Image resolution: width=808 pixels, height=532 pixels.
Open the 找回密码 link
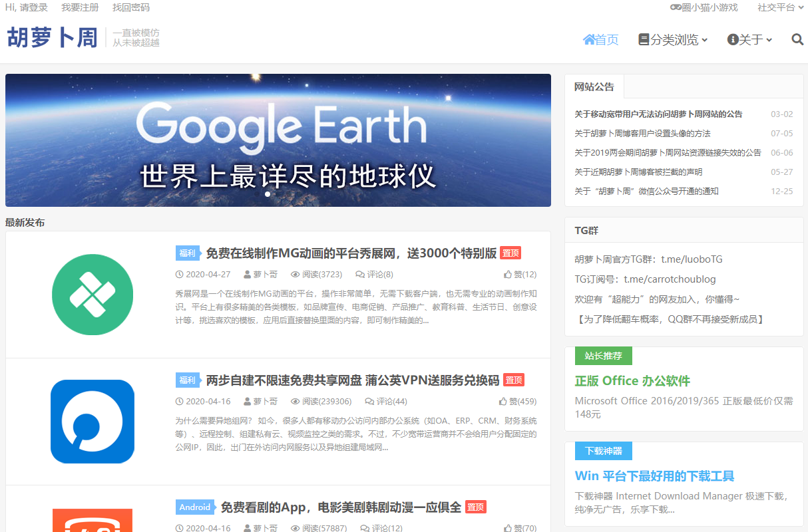131,7
